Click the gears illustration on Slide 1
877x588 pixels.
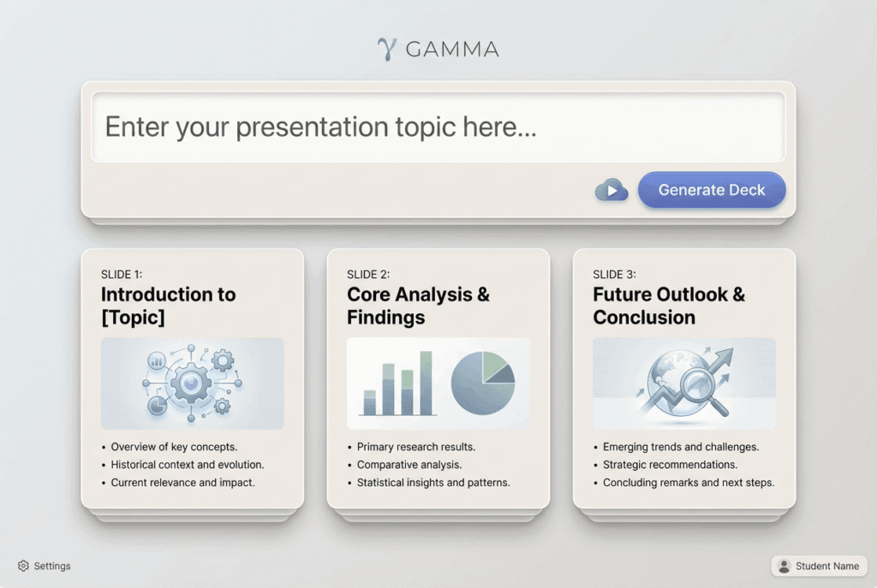click(192, 382)
